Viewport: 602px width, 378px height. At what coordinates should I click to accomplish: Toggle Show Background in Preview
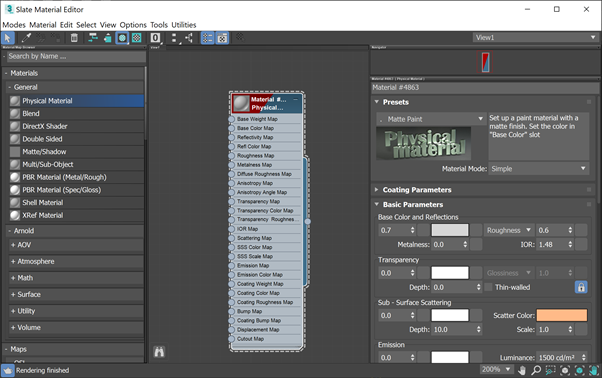point(137,38)
